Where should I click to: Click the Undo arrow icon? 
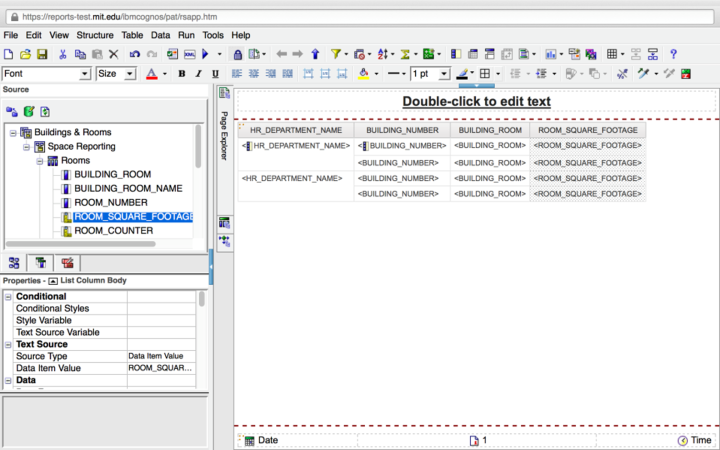134,54
